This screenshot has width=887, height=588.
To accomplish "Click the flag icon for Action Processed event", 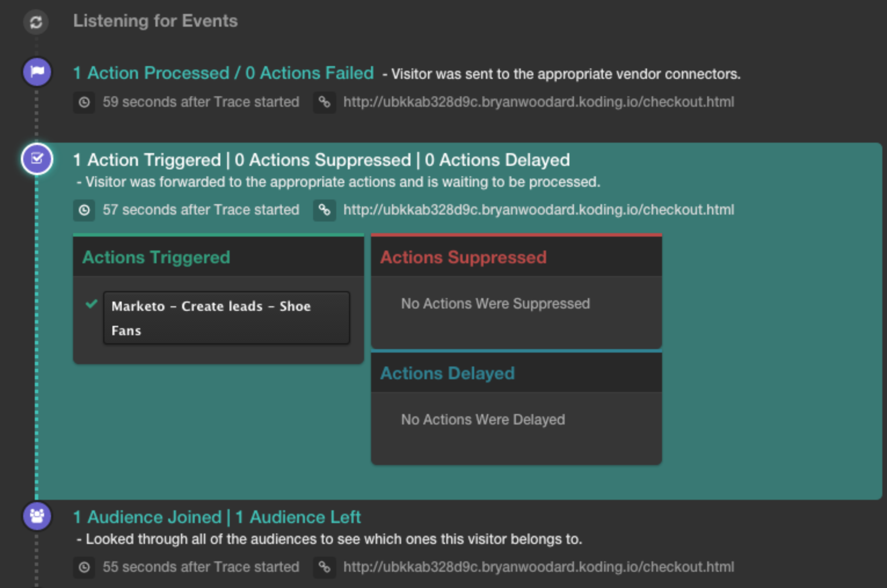I will (37, 72).
